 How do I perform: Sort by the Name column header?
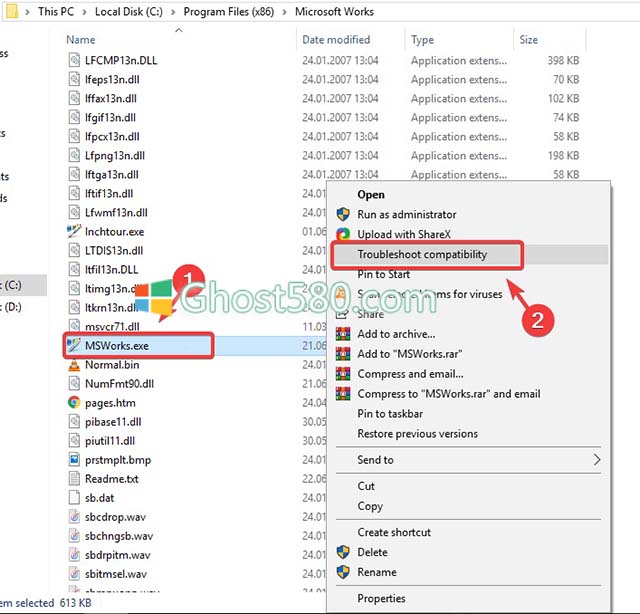tap(80, 40)
